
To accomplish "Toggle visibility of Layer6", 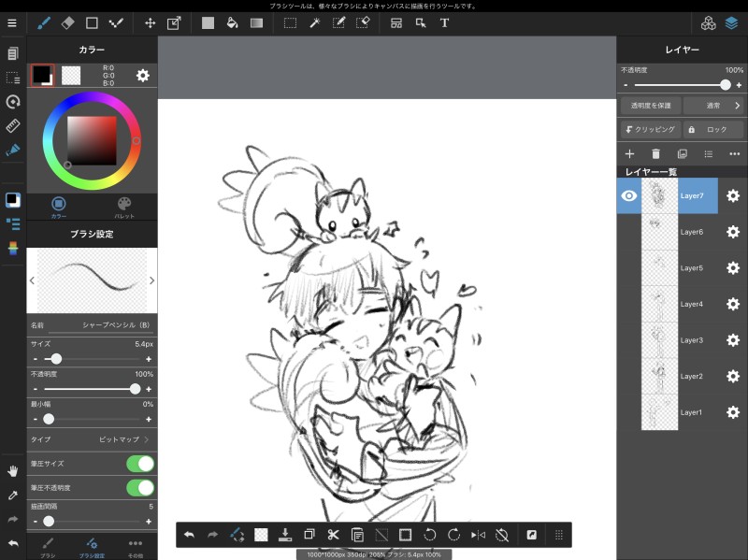I will click(x=628, y=232).
